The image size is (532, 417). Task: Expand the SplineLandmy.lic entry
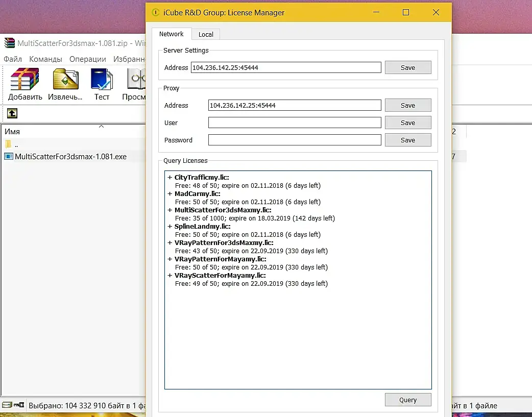click(170, 226)
